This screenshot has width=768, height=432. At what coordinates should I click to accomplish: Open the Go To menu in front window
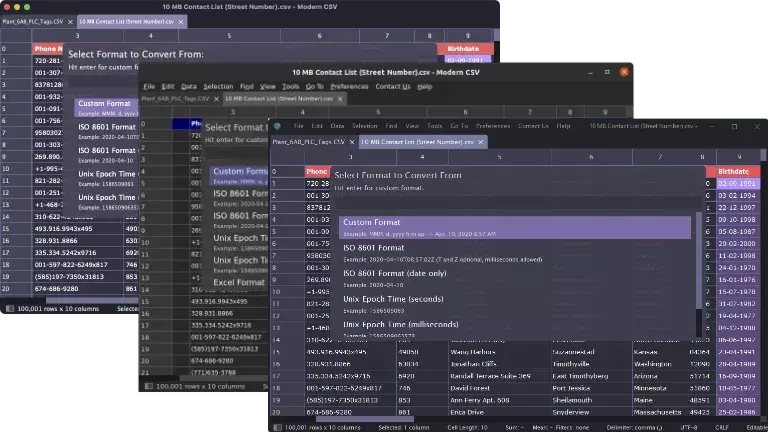pyautogui.click(x=459, y=126)
